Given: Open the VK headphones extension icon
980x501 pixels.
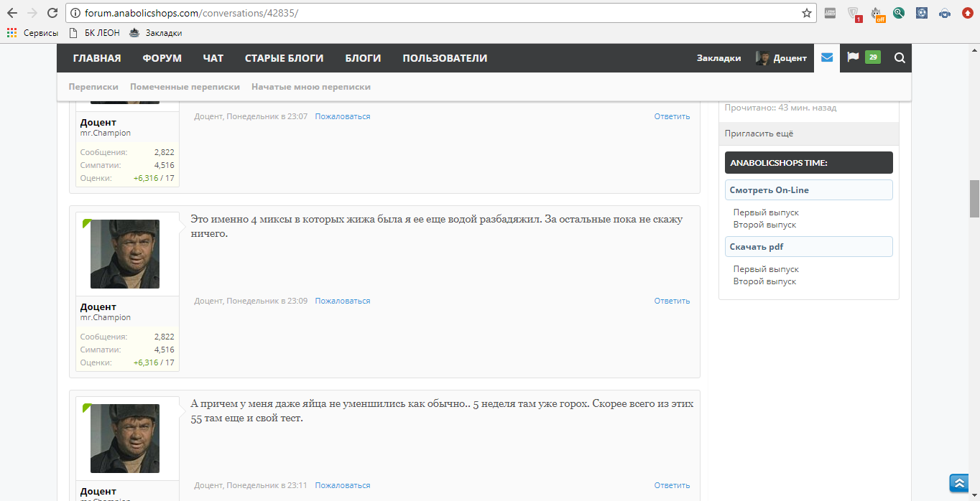Looking at the screenshot, I should pyautogui.click(x=945, y=13).
